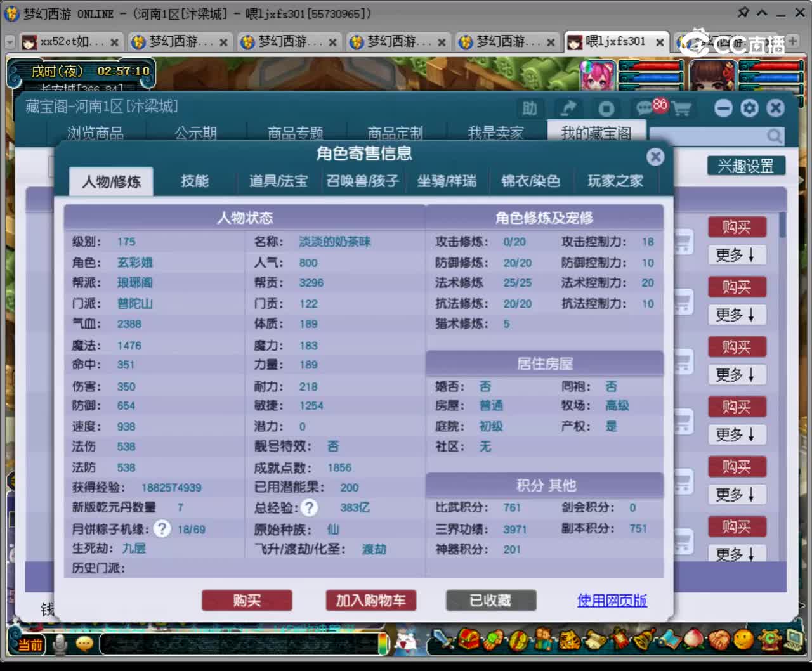Open the 浏览商品 tab

pos(95,133)
